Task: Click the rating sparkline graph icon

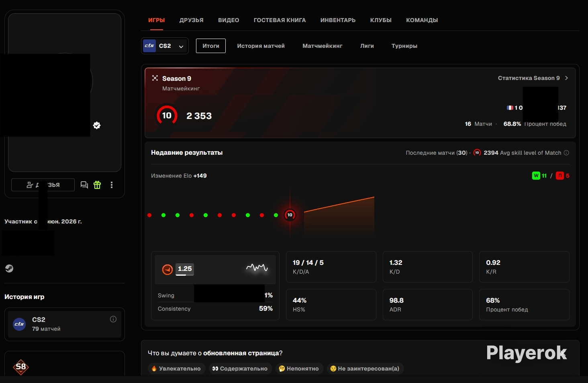Action: pos(257,267)
